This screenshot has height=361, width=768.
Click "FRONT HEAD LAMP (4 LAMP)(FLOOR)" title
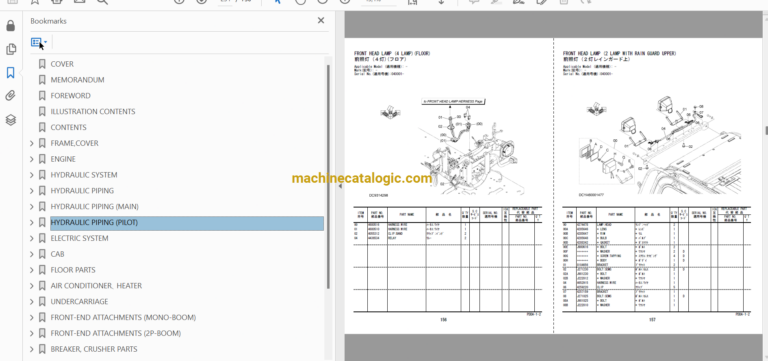click(x=392, y=53)
